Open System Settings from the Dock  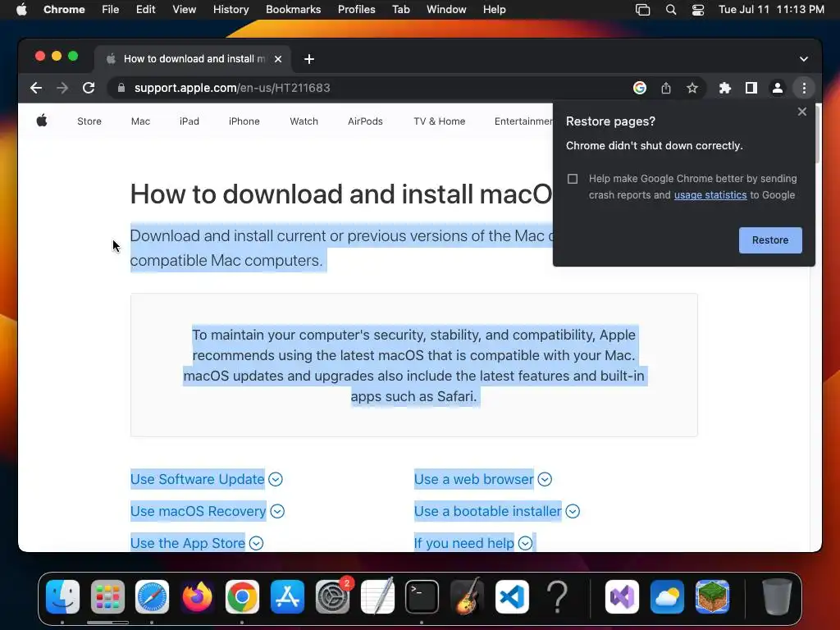[332, 597]
